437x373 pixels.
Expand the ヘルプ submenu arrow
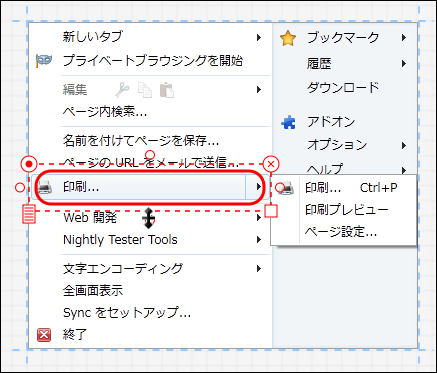coord(404,170)
